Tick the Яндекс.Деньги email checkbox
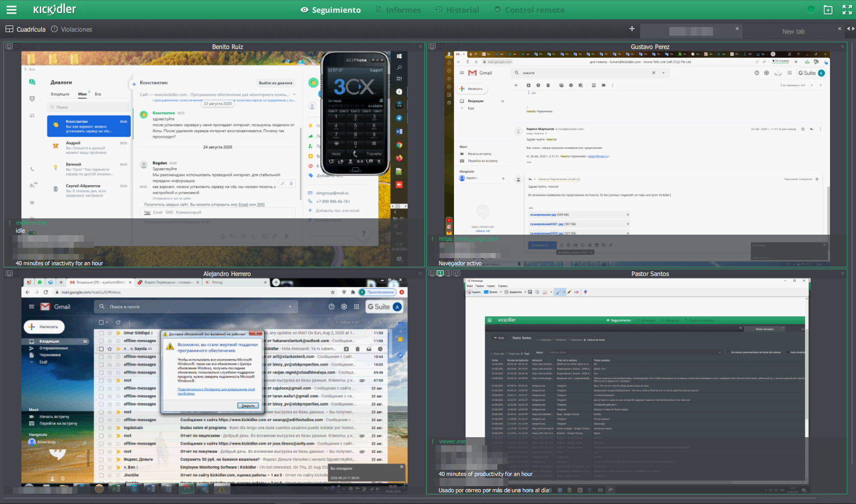Screen dimensions: 856x504 tap(101, 459)
